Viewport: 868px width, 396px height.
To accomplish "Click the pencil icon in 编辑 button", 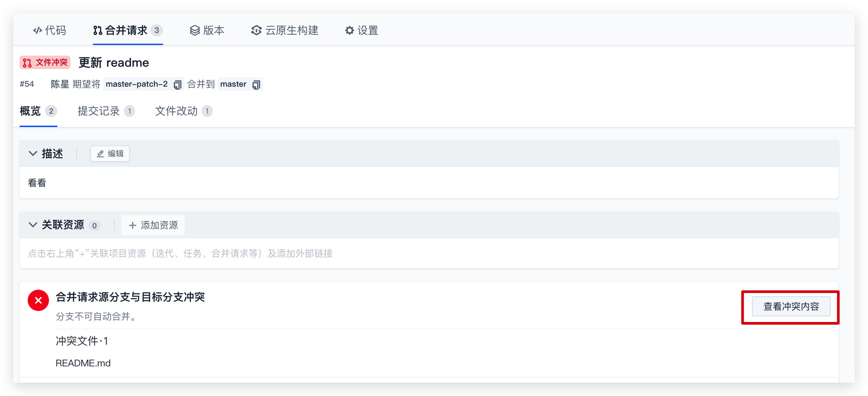I will point(100,154).
